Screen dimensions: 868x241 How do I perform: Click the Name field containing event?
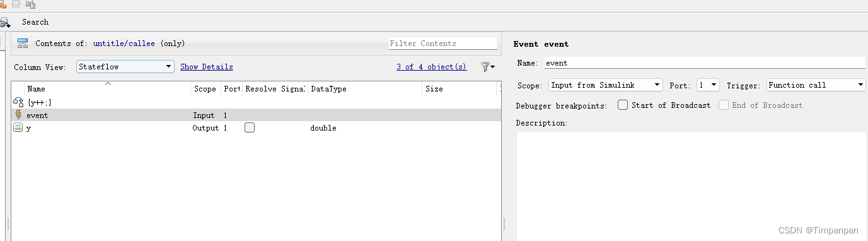[704, 63]
